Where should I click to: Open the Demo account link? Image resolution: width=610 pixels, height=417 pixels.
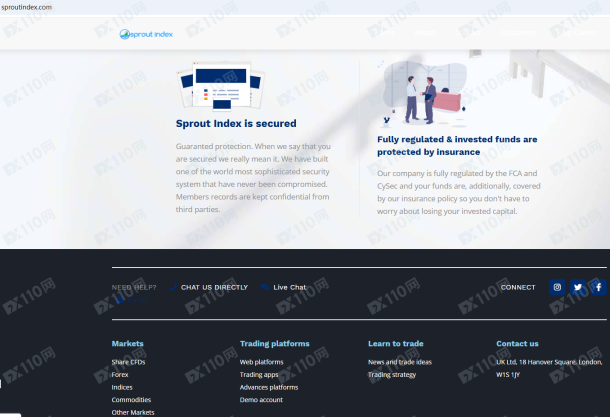261,399
